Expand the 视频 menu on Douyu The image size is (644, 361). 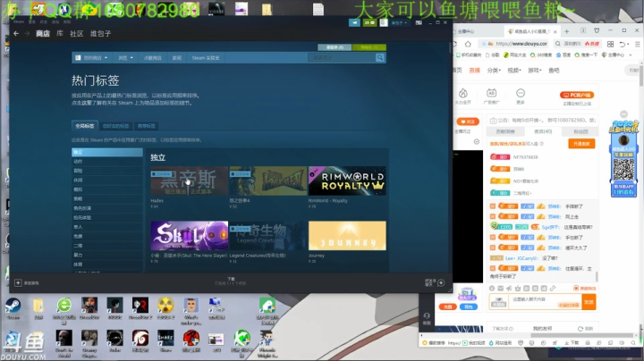click(x=513, y=71)
